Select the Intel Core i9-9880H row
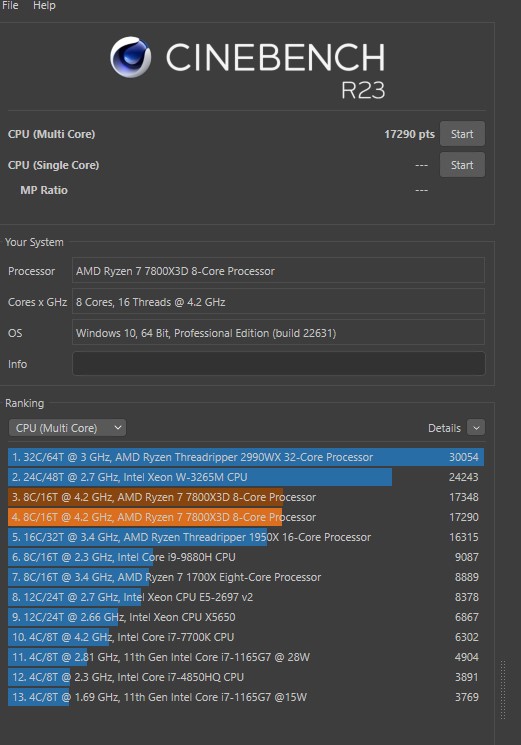This screenshot has width=521, height=745. 246,557
